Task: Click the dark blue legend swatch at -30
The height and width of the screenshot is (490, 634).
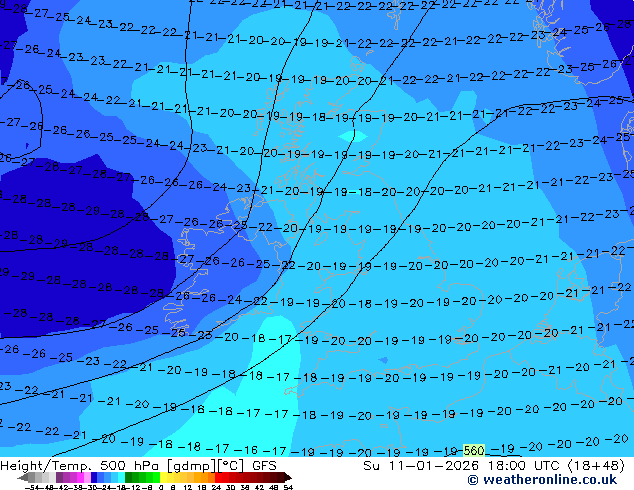Action: click(x=94, y=477)
